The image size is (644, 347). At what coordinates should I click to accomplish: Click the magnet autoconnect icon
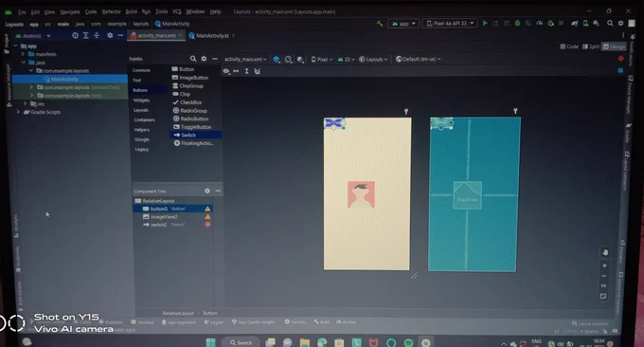pyautogui.click(x=257, y=71)
